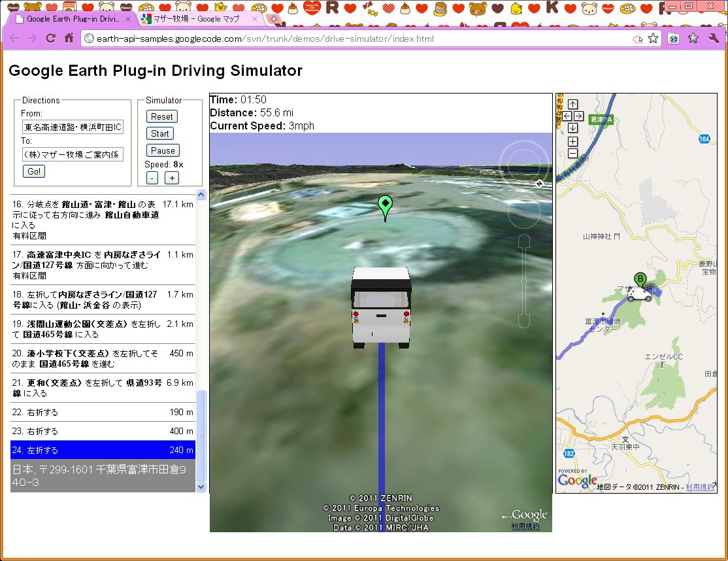The width and height of the screenshot is (728, 561).
Task: Pan the mini map left with the arrow
Action: pos(567,116)
